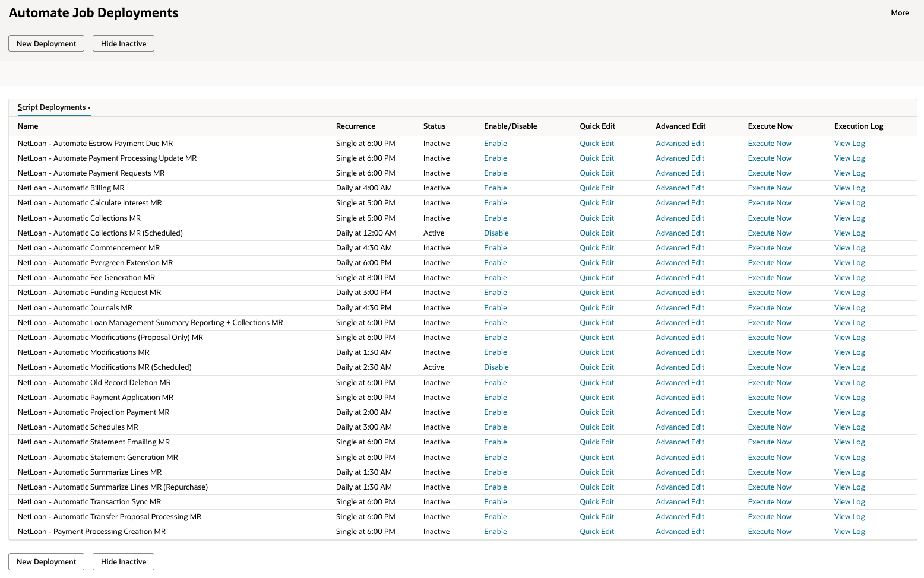Execute Automatic Statement Emailing MR now
Viewport: 924px width, 578px height.
pyautogui.click(x=770, y=442)
